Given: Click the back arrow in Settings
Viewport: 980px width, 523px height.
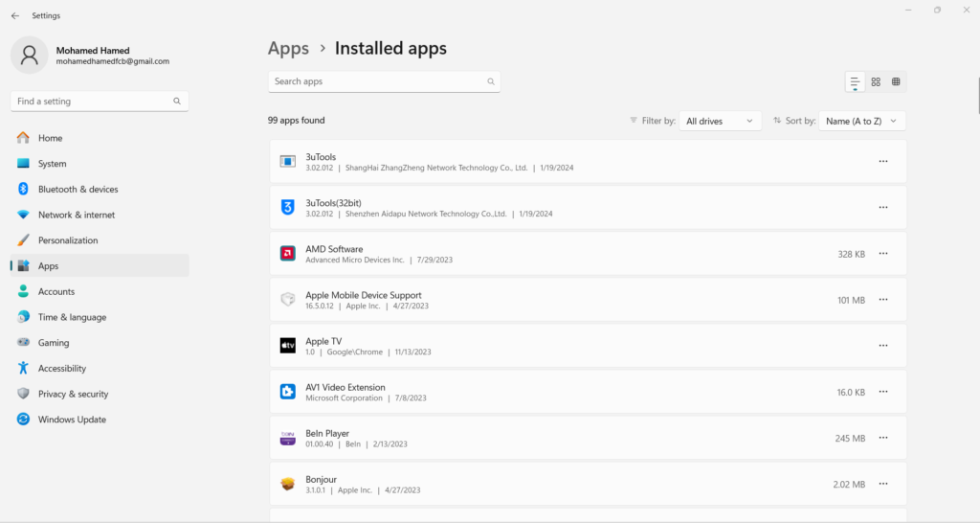Looking at the screenshot, I should (x=14, y=15).
